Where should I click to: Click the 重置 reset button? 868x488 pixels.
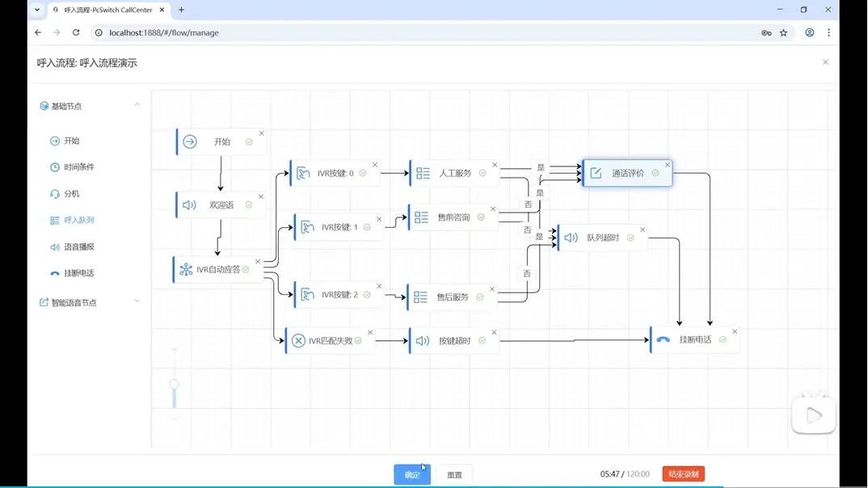[x=454, y=475]
